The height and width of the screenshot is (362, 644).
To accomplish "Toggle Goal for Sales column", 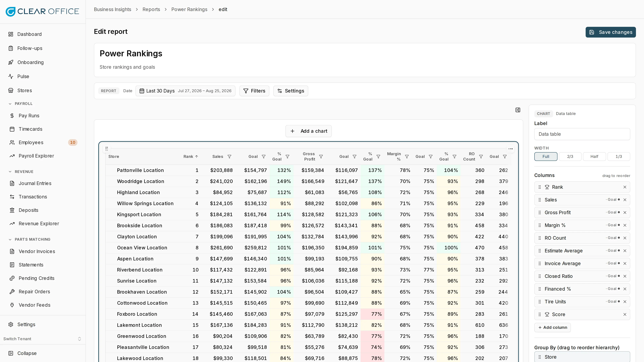I will 613,200.
